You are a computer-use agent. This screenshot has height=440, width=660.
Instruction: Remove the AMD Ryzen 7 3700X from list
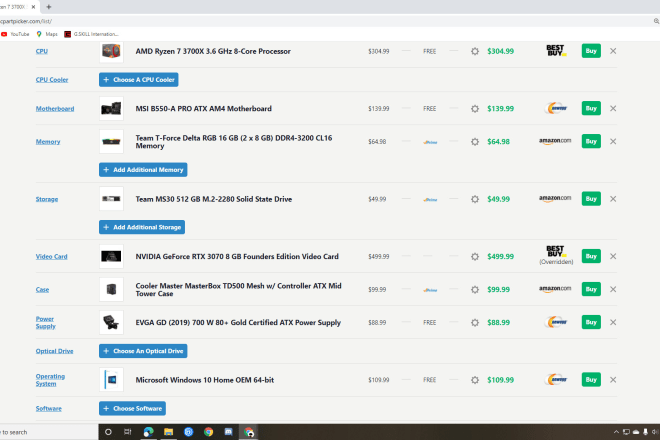point(613,51)
